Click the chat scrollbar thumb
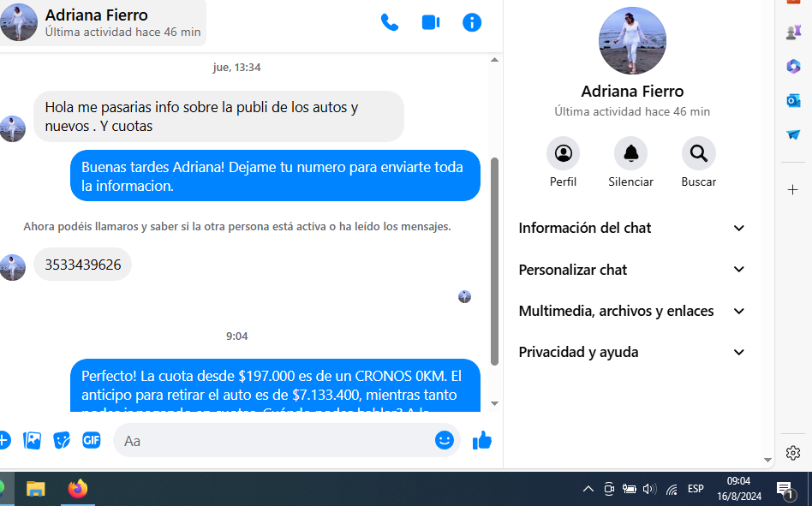 click(x=494, y=261)
